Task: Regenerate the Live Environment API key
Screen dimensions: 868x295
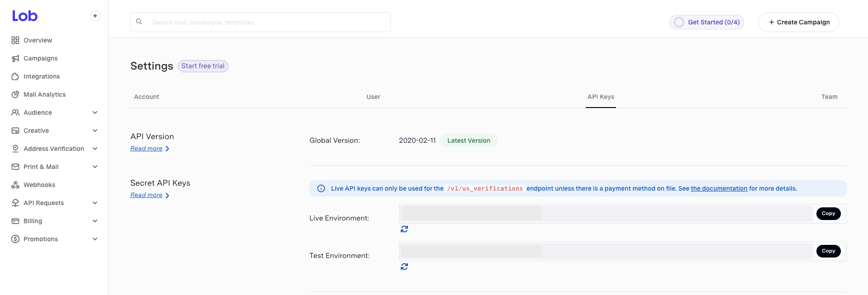Action: pyautogui.click(x=404, y=229)
